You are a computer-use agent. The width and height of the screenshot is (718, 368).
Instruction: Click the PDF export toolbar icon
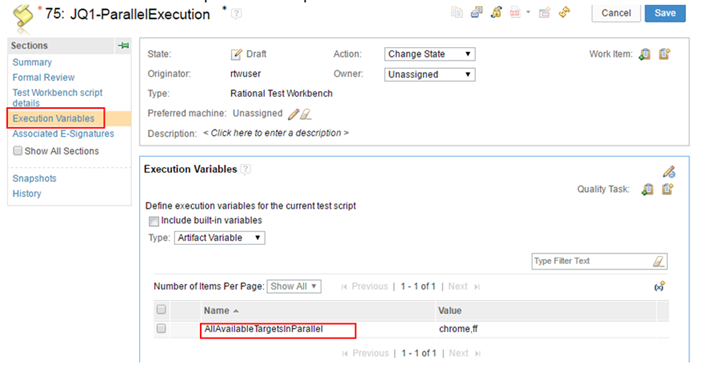point(515,12)
